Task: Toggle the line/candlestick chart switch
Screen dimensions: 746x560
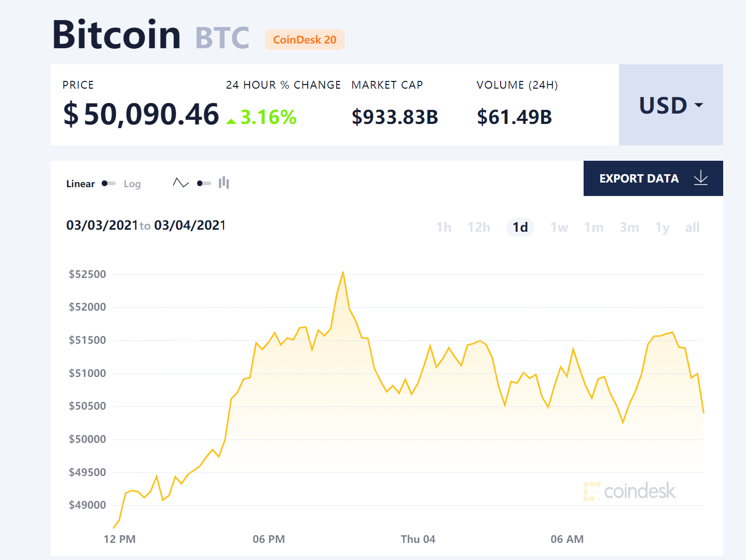Action: coord(204,184)
